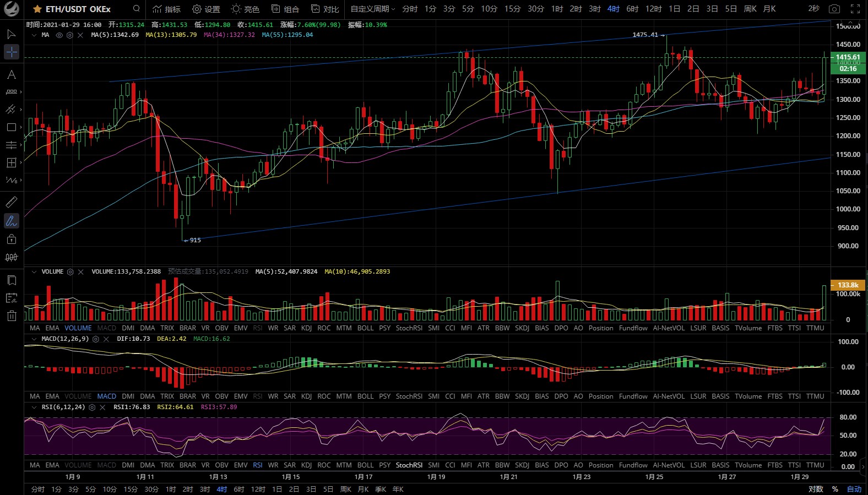Screen dimensions: 868x495
Task: Toggle 亮色 light theme
Action: [x=245, y=9]
